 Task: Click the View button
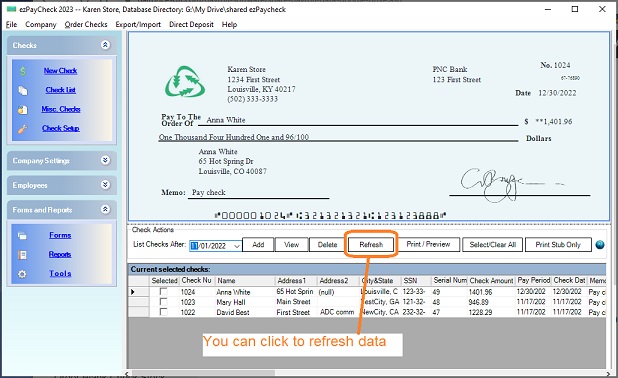tap(291, 245)
